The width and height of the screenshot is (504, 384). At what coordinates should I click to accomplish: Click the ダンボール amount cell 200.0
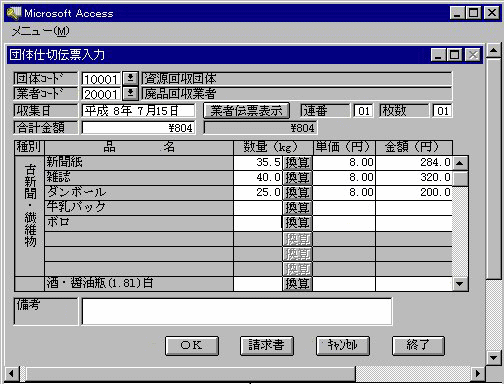click(414, 193)
